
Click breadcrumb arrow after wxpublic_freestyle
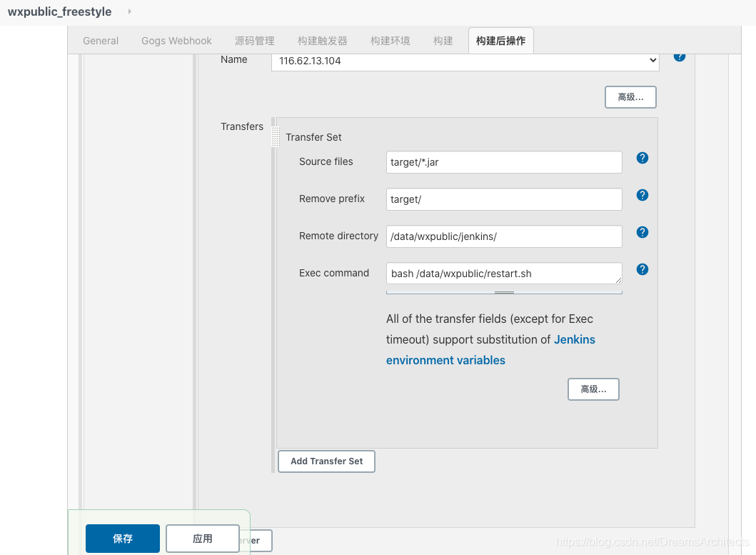pyautogui.click(x=129, y=11)
